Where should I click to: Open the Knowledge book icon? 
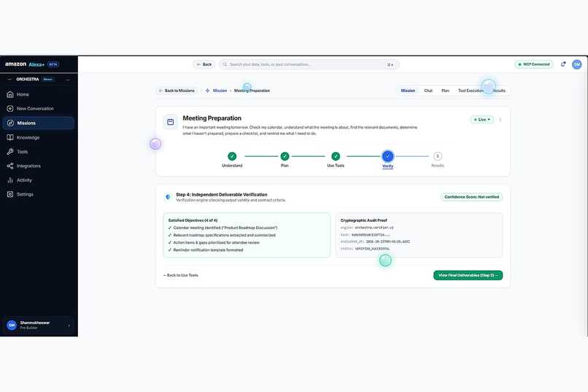click(x=10, y=137)
